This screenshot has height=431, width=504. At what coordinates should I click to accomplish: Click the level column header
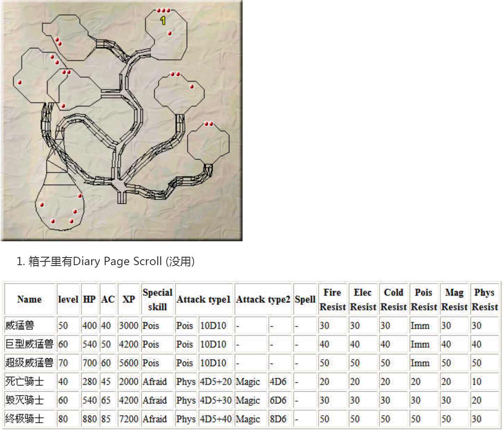tap(68, 299)
